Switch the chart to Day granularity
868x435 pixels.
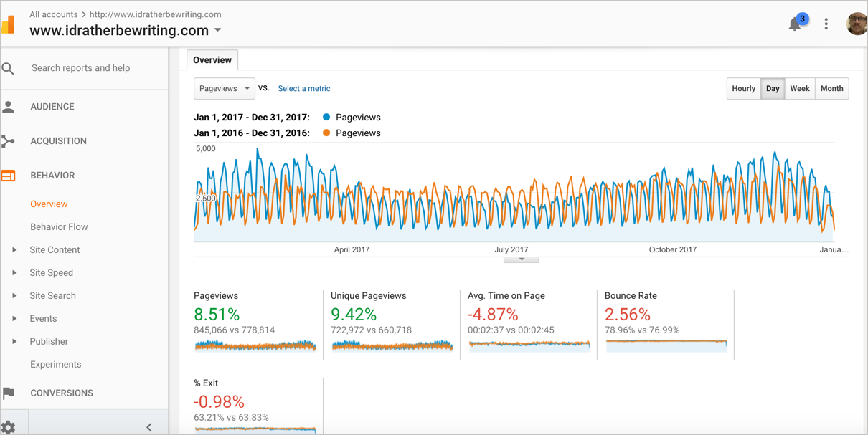[773, 89]
